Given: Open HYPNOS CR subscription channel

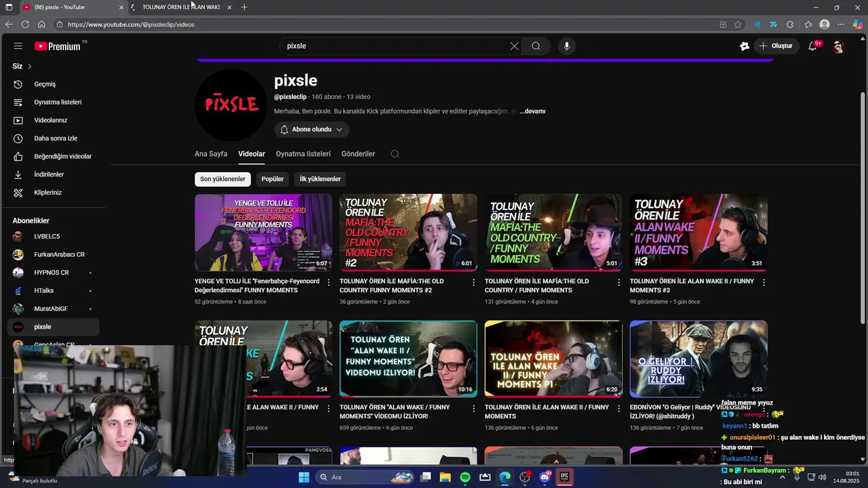Looking at the screenshot, I should pyautogui.click(x=53, y=272).
